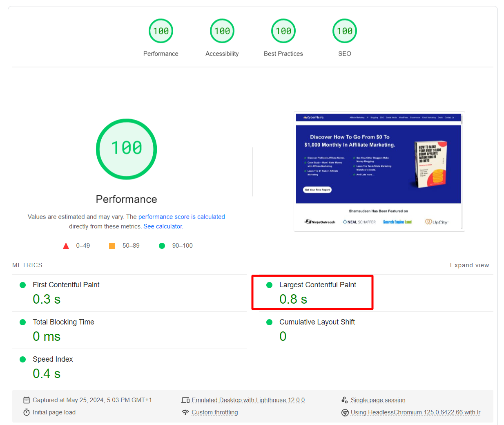Click the SEO 100 score gauge

pos(345,31)
